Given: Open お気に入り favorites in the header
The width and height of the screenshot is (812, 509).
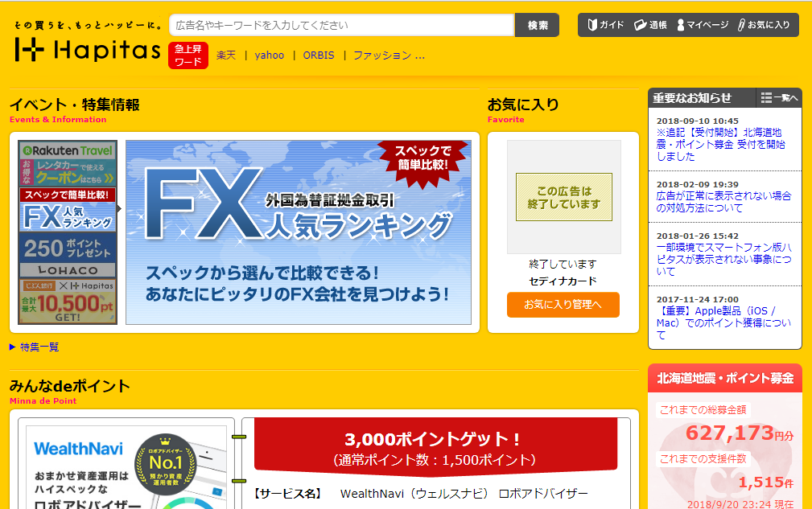Looking at the screenshot, I should tap(765, 25).
